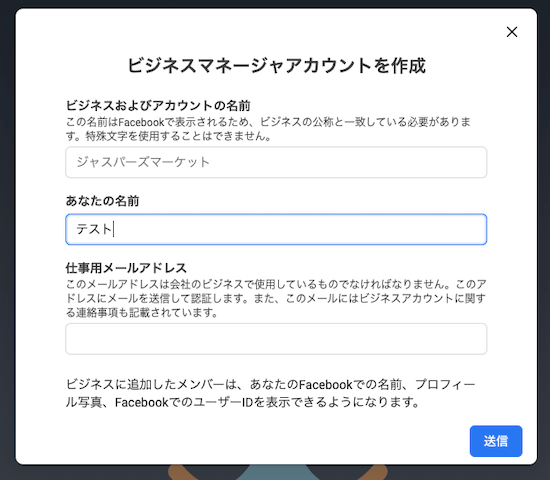The width and height of the screenshot is (550, 480).
Task: Click the 仕事用メールアドレス label
Action: (x=126, y=268)
